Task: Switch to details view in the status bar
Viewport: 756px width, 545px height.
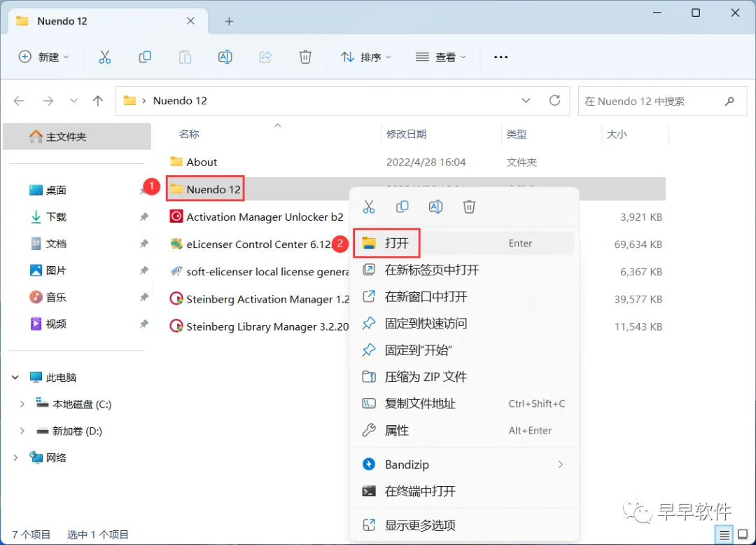Action: (x=724, y=534)
